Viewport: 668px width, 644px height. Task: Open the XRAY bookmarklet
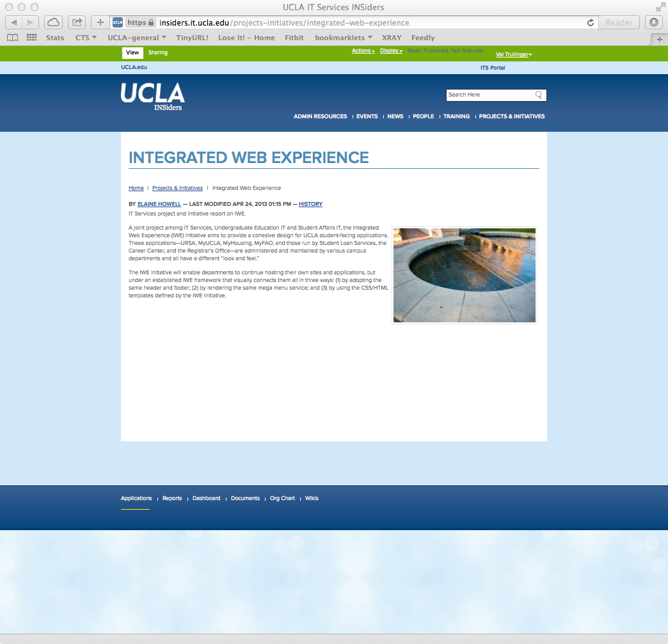pyautogui.click(x=392, y=38)
